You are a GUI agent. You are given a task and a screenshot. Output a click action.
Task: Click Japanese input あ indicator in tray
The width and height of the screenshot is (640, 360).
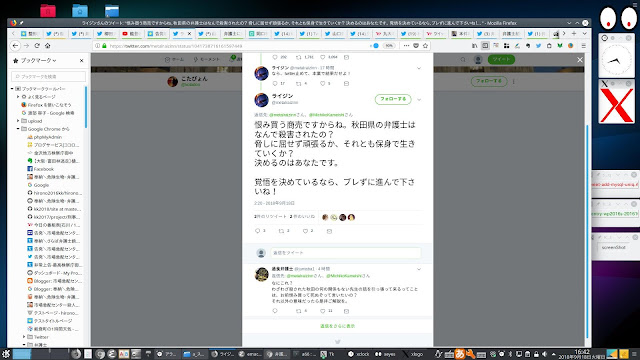click(460, 354)
